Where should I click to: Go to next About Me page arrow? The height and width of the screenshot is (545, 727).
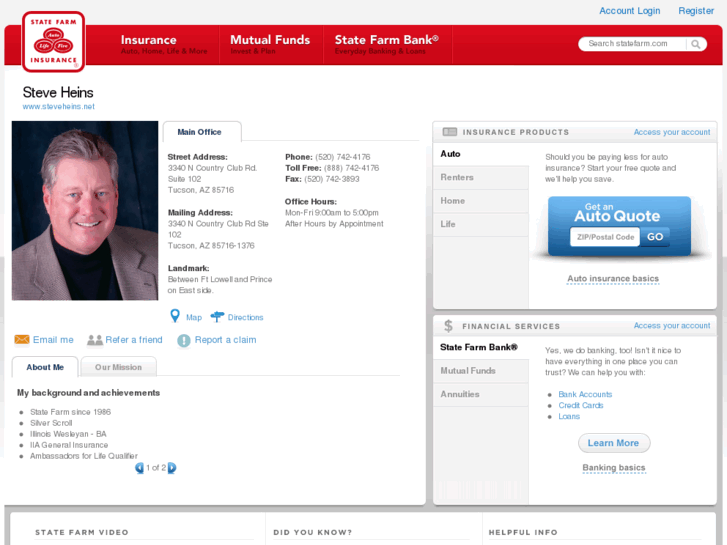point(172,468)
